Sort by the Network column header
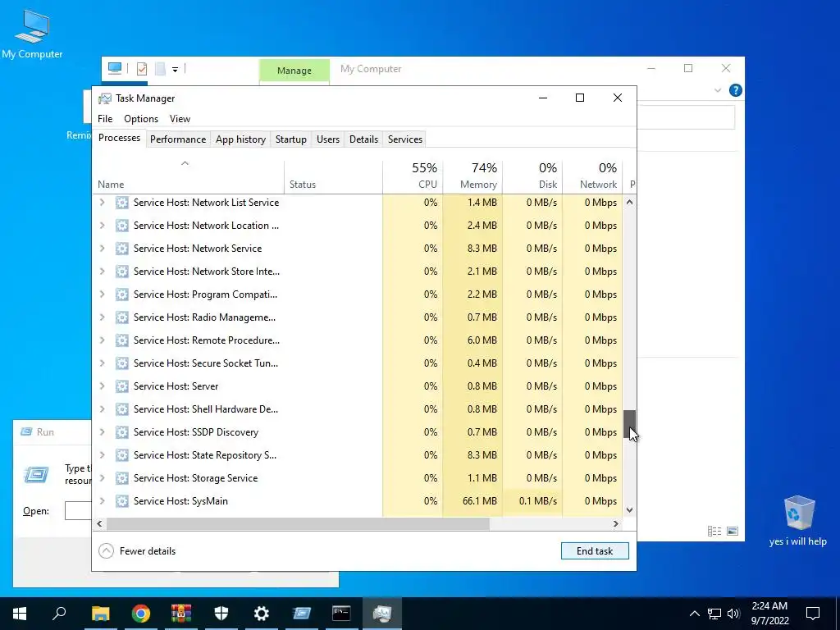840x630 pixels. [592, 176]
